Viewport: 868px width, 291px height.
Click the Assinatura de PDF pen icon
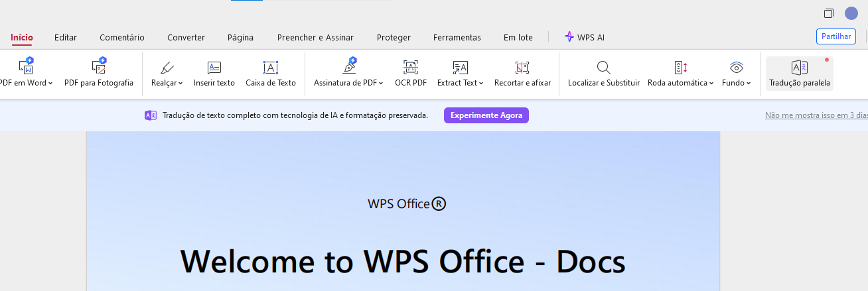click(x=349, y=66)
